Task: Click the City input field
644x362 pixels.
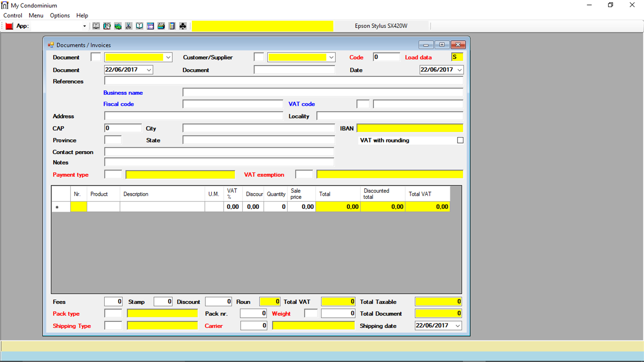Action: click(x=259, y=128)
